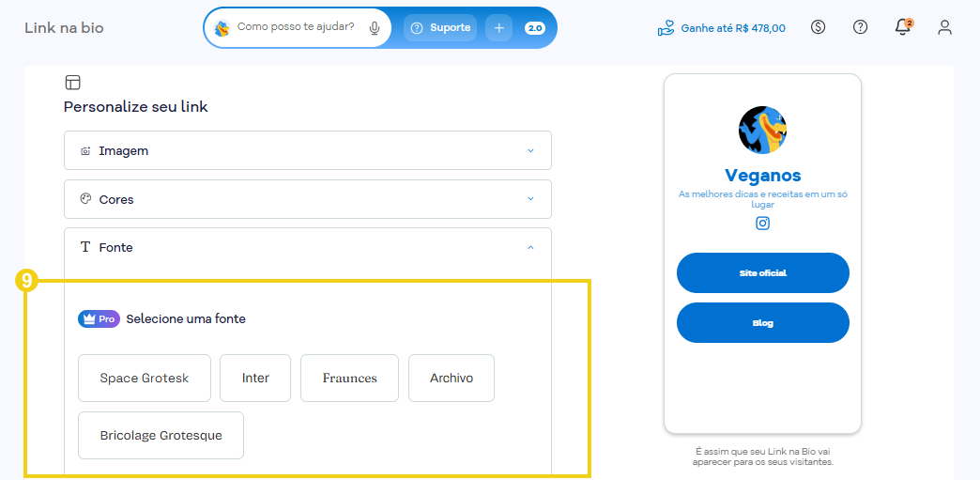Screen dimensions: 980x480
Task: Click the Suporte button
Action: pos(440,27)
